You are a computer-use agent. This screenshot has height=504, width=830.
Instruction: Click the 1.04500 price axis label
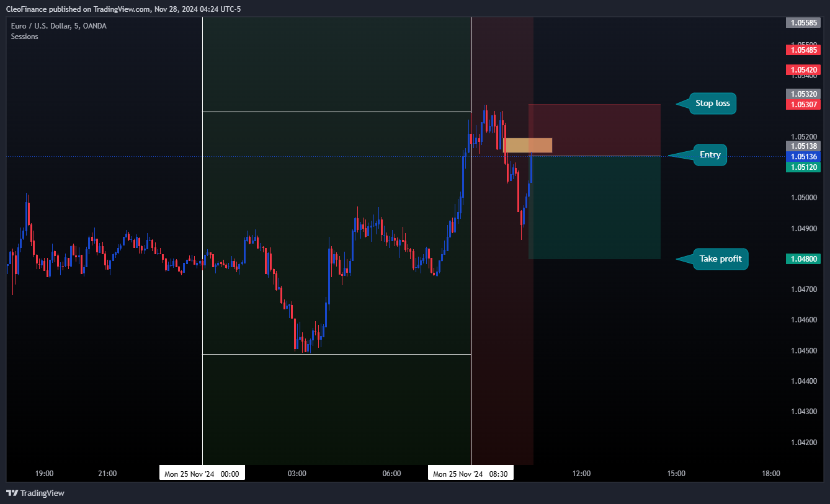click(803, 351)
